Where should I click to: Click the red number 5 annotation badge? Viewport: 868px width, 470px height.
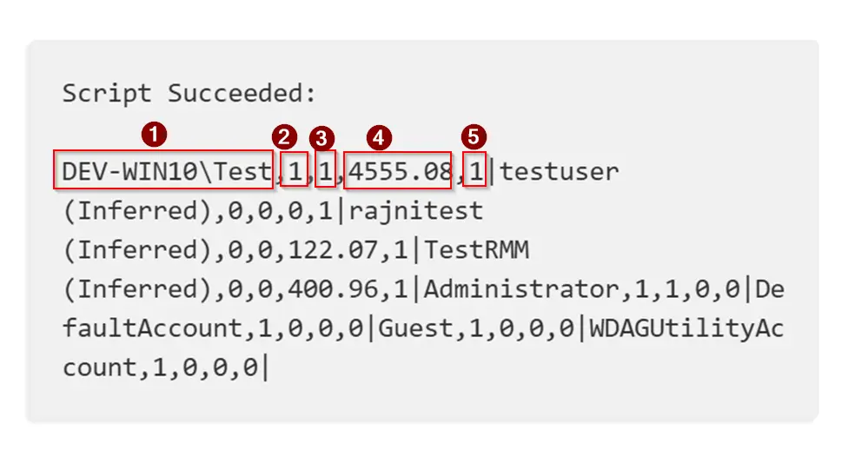pyautogui.click(x=473, y=136)
